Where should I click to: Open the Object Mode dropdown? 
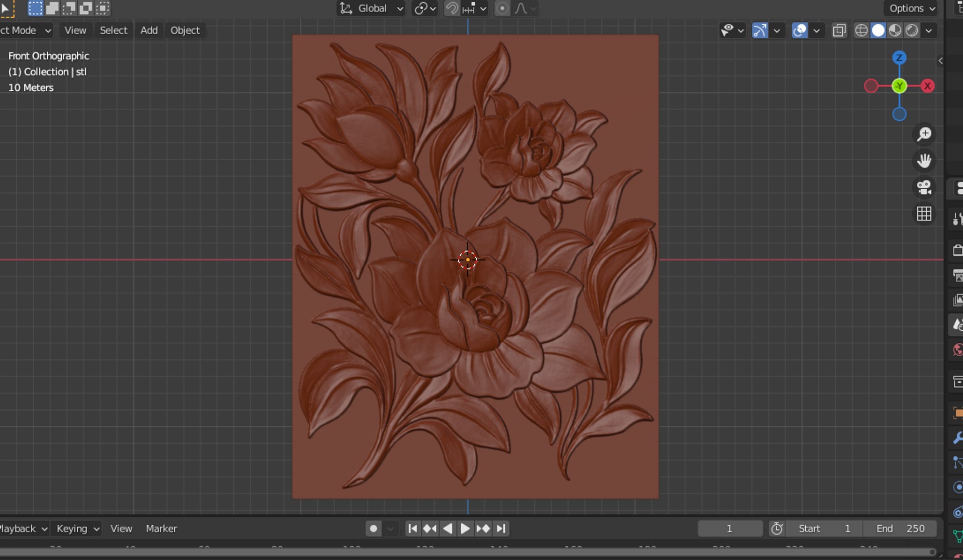pos(25,31)
